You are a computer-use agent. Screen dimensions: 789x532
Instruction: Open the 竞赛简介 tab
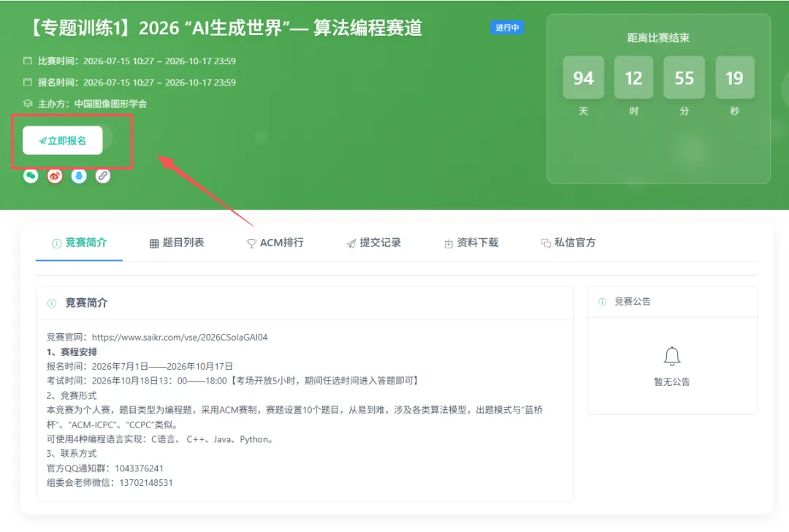(x=80, y=243)
